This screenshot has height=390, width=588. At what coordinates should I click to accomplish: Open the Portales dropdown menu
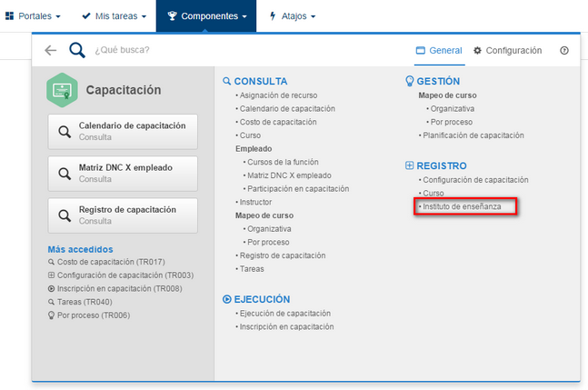click(33, 15)
